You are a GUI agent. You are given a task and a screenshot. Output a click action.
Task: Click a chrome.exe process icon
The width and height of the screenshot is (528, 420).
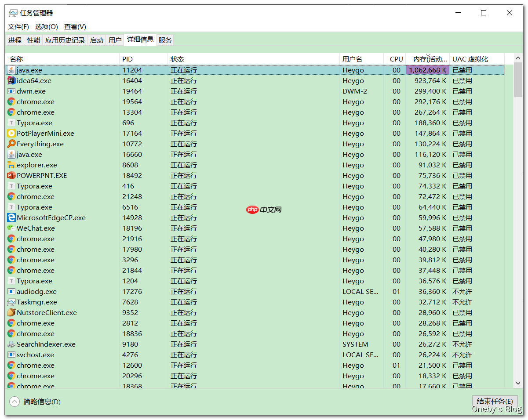pos(10,101)
